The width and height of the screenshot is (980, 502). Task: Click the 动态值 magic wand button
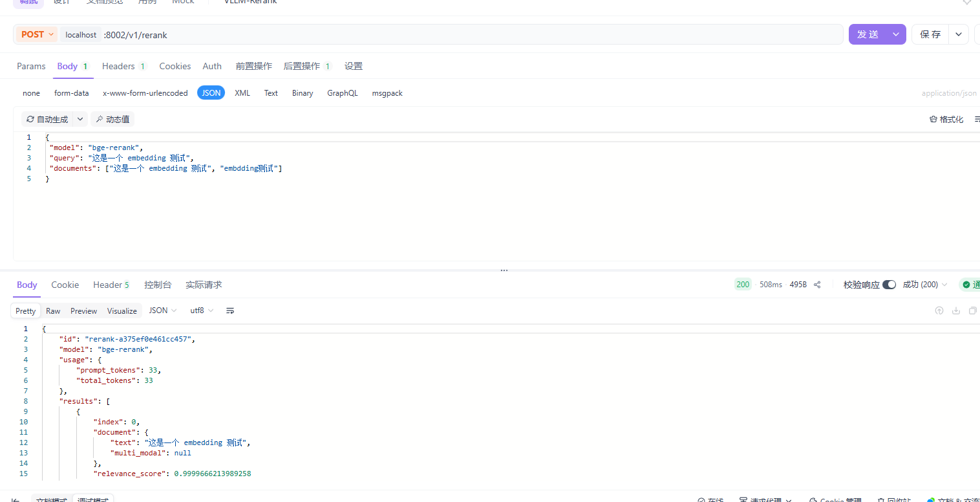pyautogui.click(x=112, y=119)
